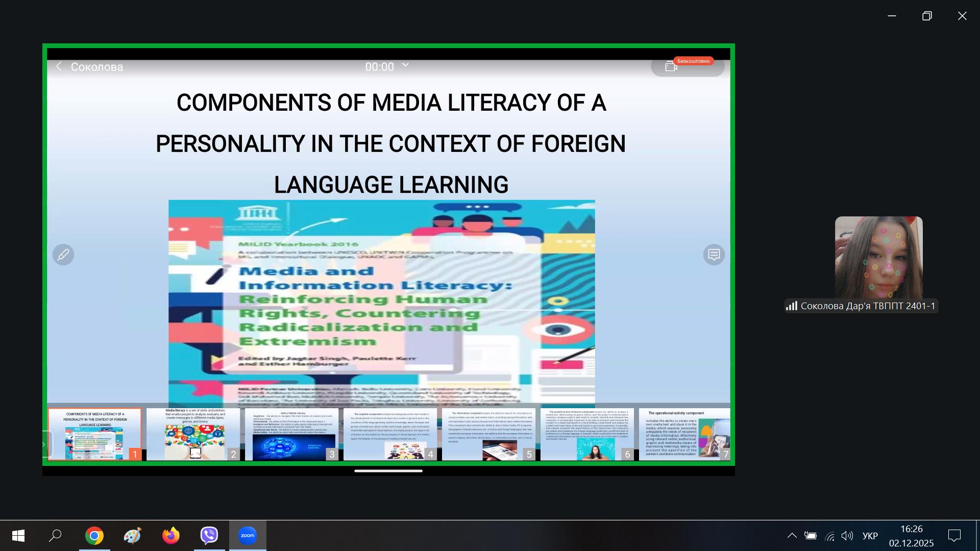Select slide 2 thumbnail about Media literacy
This screenshot has height=551, width=980.
[193, 434]
